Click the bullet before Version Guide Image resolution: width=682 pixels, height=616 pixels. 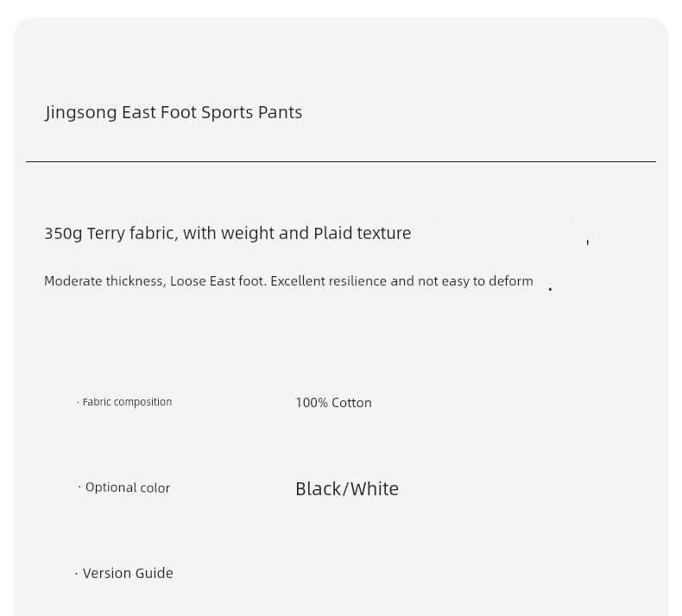click(x=77, y=574)
